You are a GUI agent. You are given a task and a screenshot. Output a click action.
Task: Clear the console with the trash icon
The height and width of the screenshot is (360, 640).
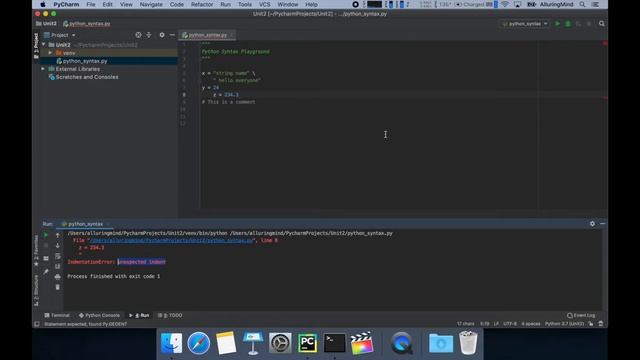tap(58, 287)
